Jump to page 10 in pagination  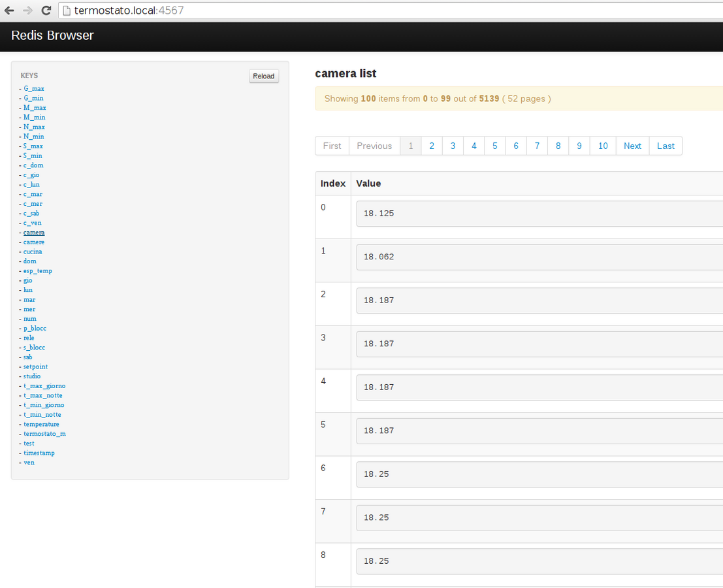pos(603,146)
